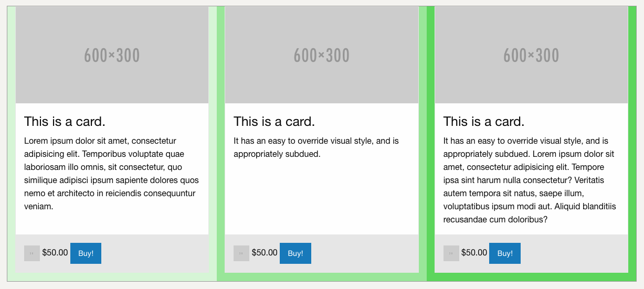644x289 pixels.
Task: Click paragraph starting 'Lorem ipsum dolor sit amet'
Action: point(112,174)
